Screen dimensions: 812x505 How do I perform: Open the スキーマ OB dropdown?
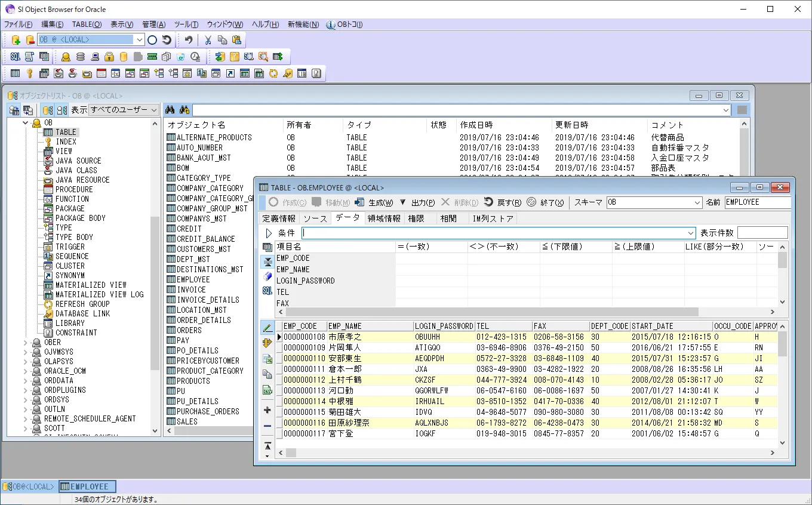click(697, 202)
